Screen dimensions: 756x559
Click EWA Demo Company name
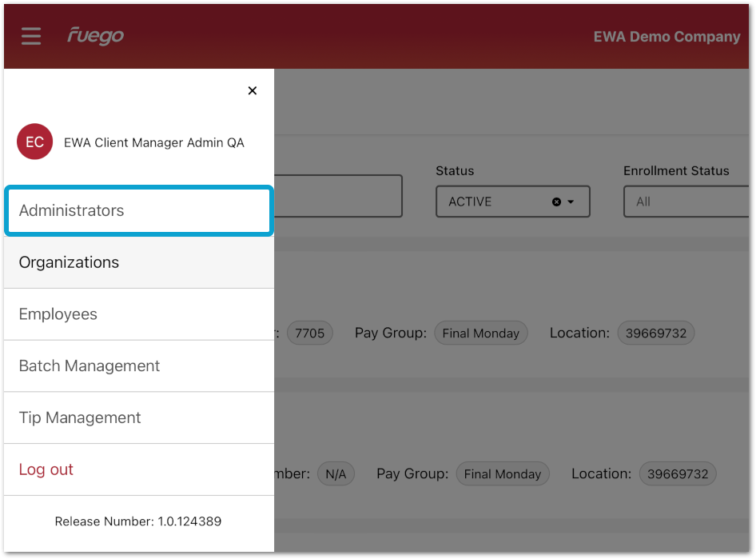[x=666, y=37]
